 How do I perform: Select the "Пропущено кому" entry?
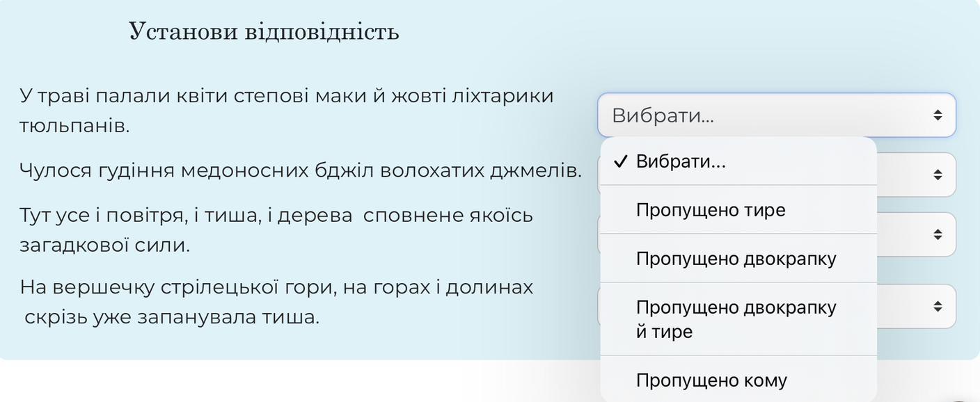(711, 380)
